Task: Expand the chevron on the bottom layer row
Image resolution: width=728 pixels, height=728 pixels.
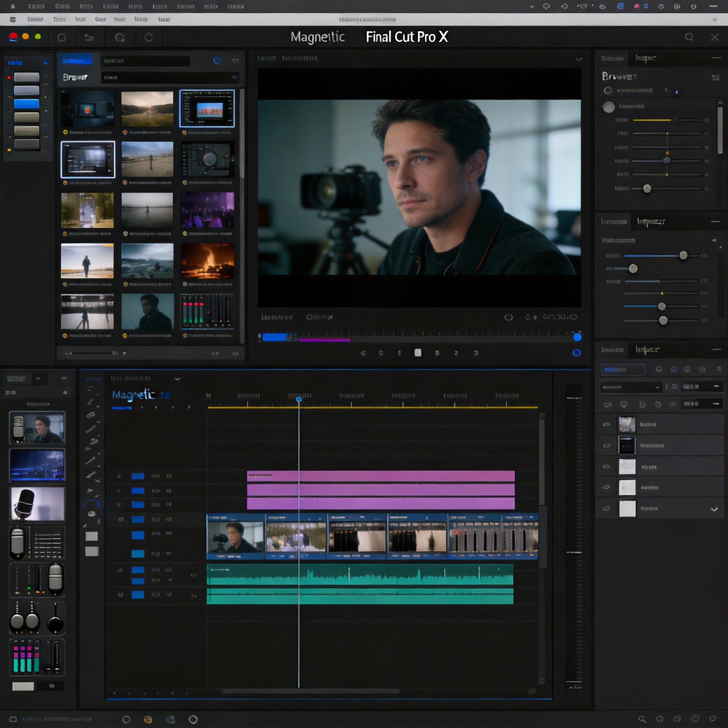Action: pos(714,509)
